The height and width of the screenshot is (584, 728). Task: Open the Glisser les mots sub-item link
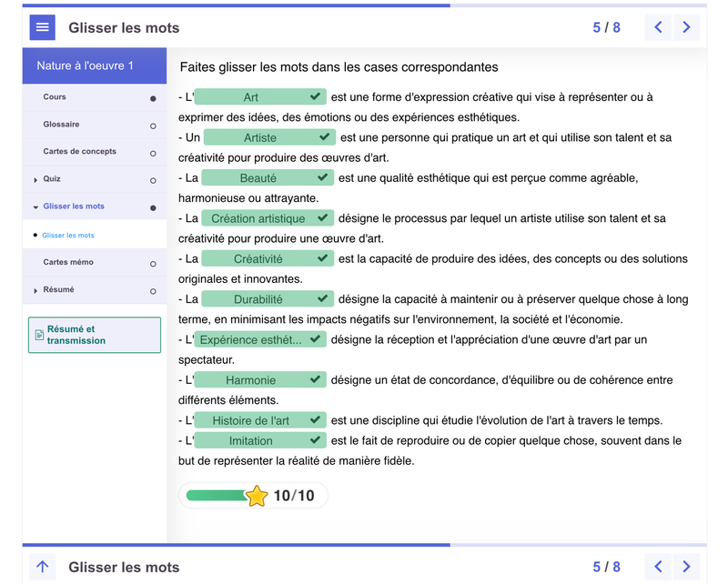(x=68, y=236)
